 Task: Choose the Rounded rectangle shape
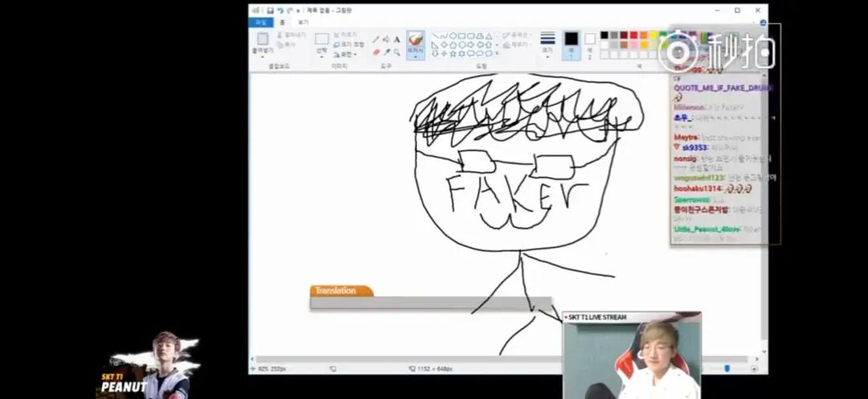pyautogui.click(x=470, y=36)
